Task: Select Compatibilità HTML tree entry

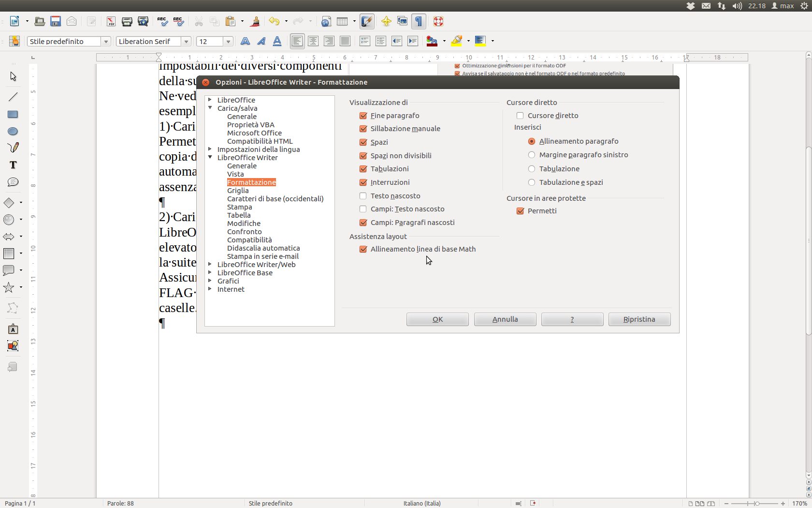Action: point(260,141)
